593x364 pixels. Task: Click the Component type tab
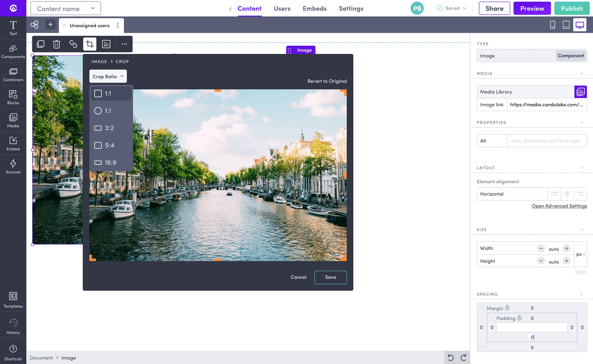(571, 56)
